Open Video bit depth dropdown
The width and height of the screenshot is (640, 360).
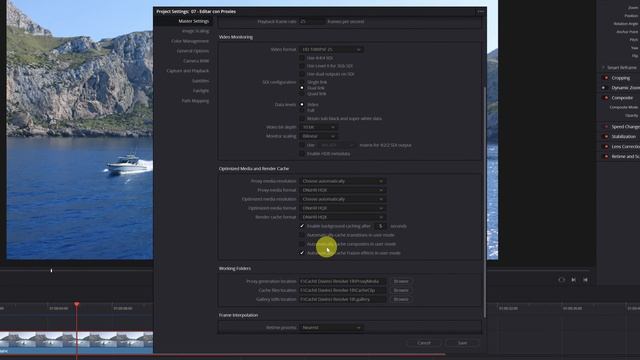click(318, 127)
